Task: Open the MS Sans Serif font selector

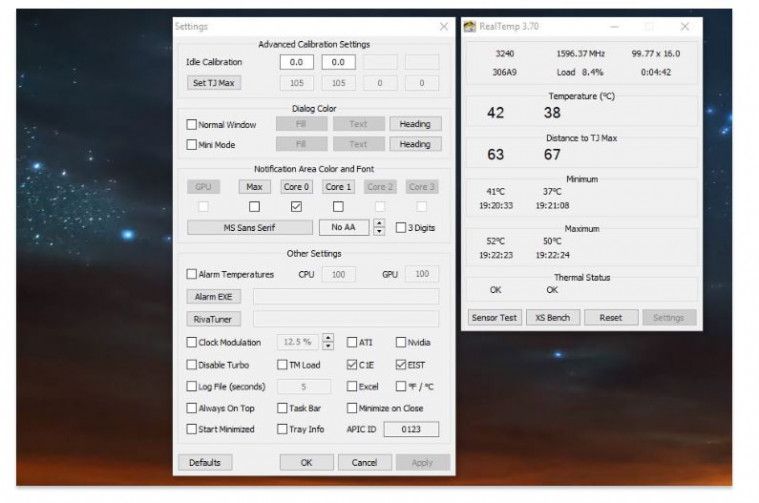Action: (x=249, y=228)
